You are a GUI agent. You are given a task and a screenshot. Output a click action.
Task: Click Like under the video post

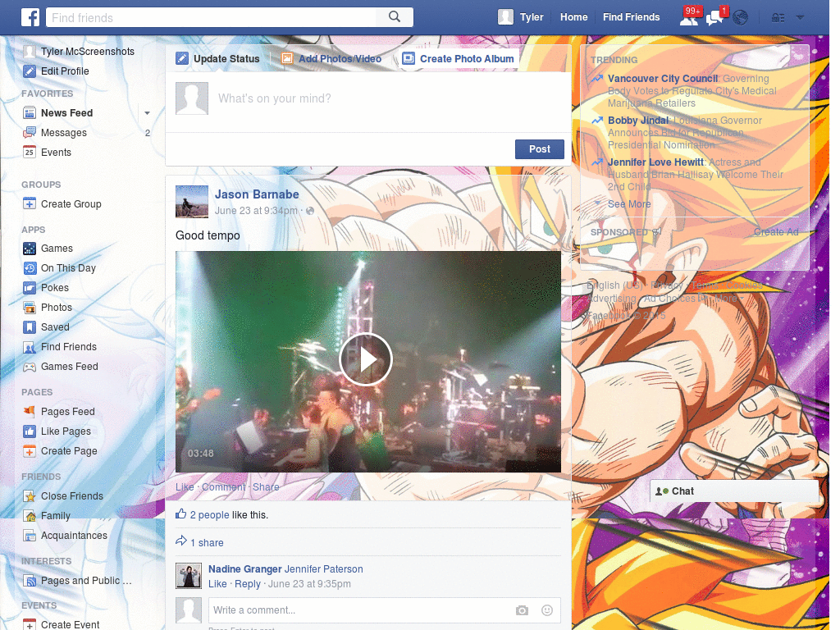(185, 487)
